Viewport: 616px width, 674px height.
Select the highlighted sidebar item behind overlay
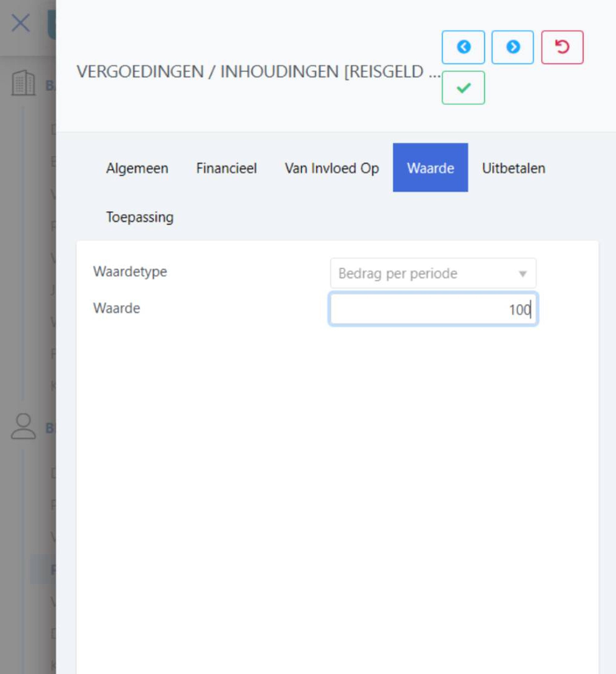point(43,569)
